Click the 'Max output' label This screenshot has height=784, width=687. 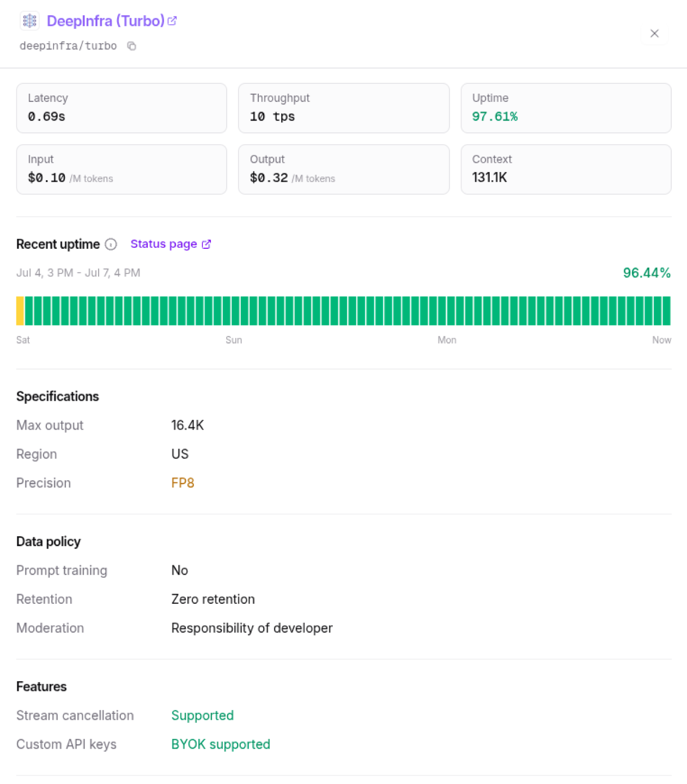[x=50, y=425]
